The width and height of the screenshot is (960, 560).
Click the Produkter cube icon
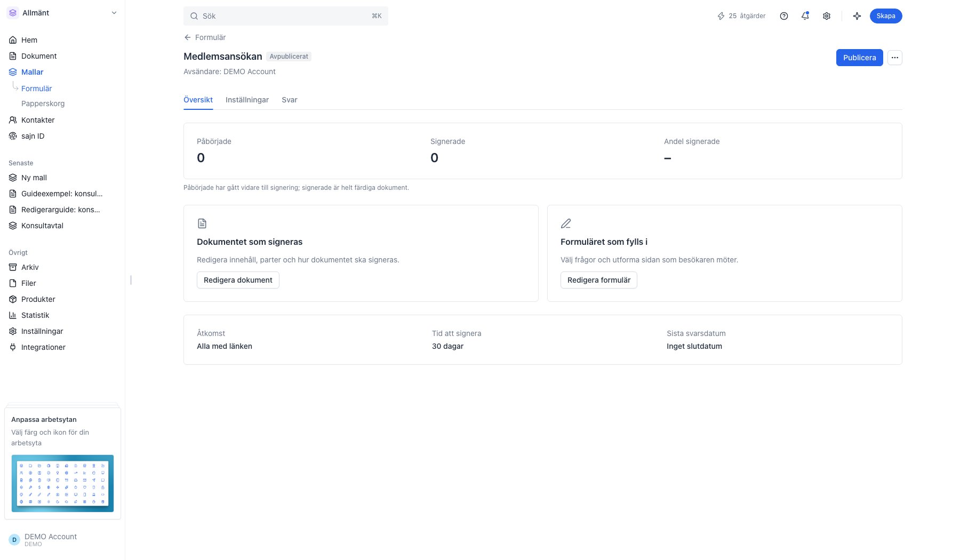(x=13, y=299)
